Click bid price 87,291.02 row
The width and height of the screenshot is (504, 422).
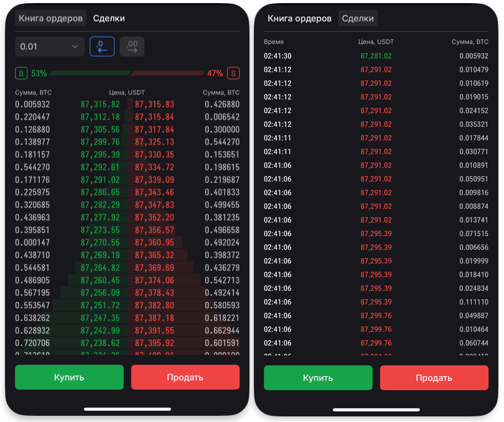100,180
